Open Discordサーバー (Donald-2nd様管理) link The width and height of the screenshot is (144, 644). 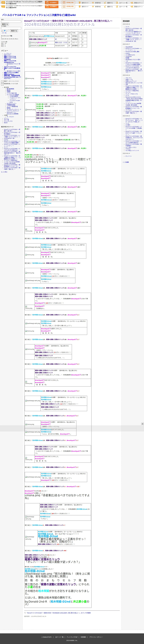[x=13, y=113]
